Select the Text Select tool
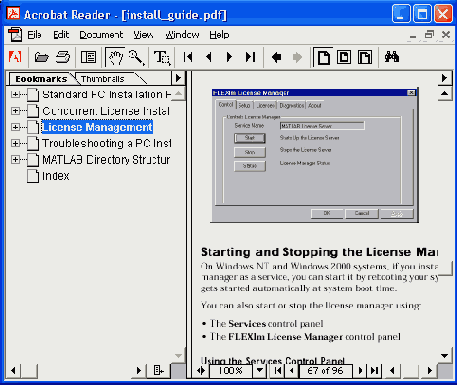This screenshot has width=457, height=385. tap(162, 57)
